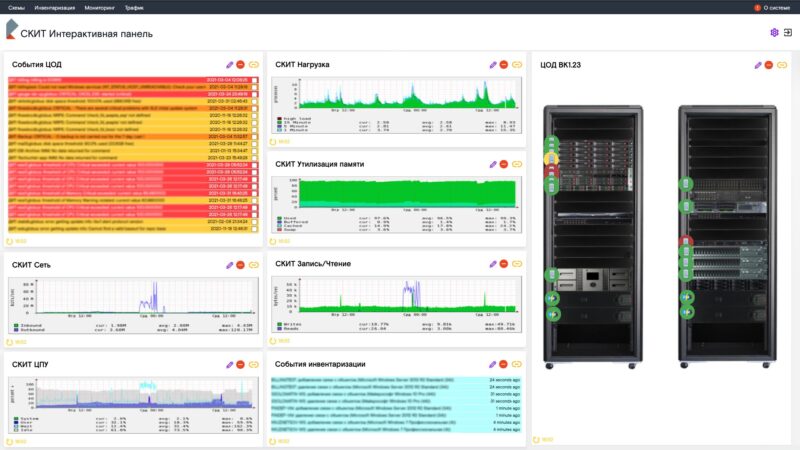Tick the checkbox on the last event row
The image size is (800, 450).
pos(255,229)
